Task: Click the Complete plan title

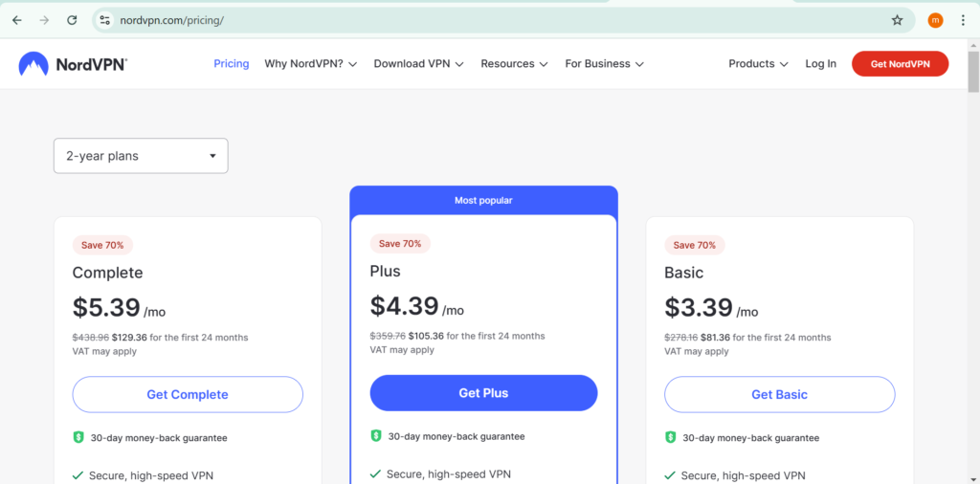Action: [x=107, y=273]
